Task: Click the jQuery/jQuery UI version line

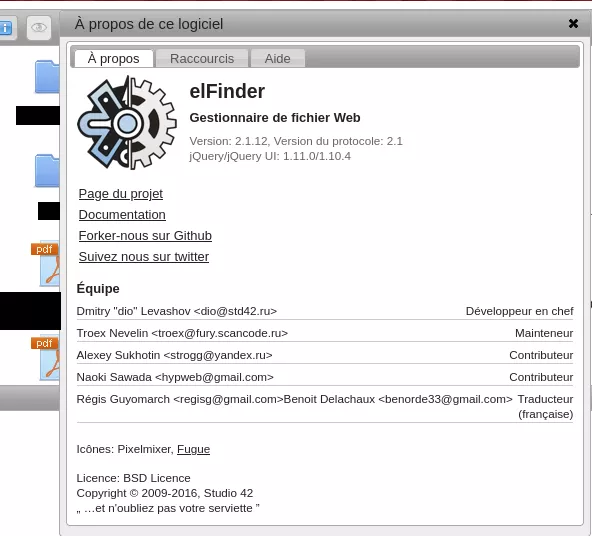Action: [270, 156]
